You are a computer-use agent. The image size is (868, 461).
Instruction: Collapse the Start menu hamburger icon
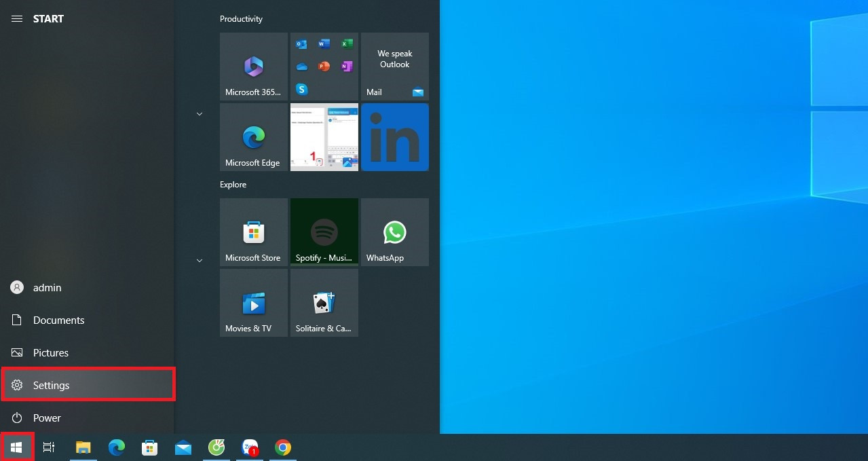pos(17,19)
